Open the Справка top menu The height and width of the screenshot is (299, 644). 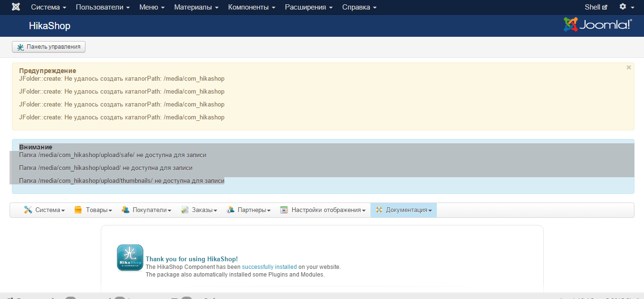pos(359,7)
